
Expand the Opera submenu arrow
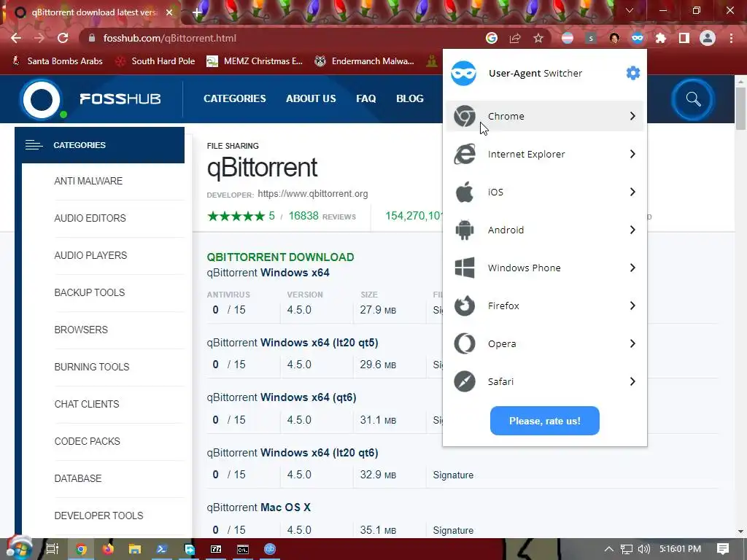pos(632,343)
